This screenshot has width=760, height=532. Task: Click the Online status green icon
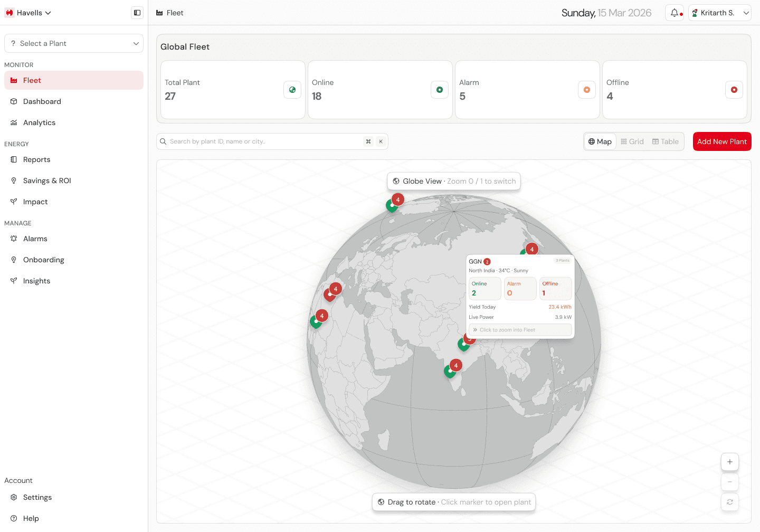[440, 90]
